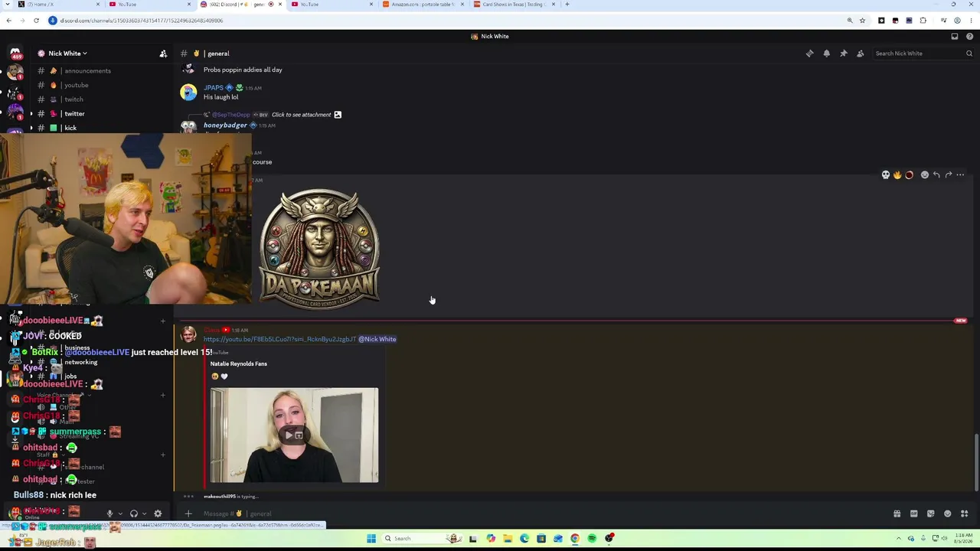Play the embedded YouTube video thumbnail
This screenshot has height=551, width=980.
[294, 435]
